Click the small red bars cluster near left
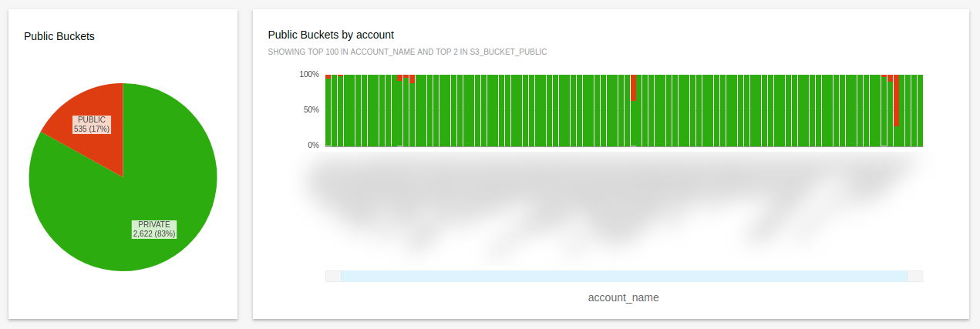The image size is (980, 329). (x=406, y=78)
